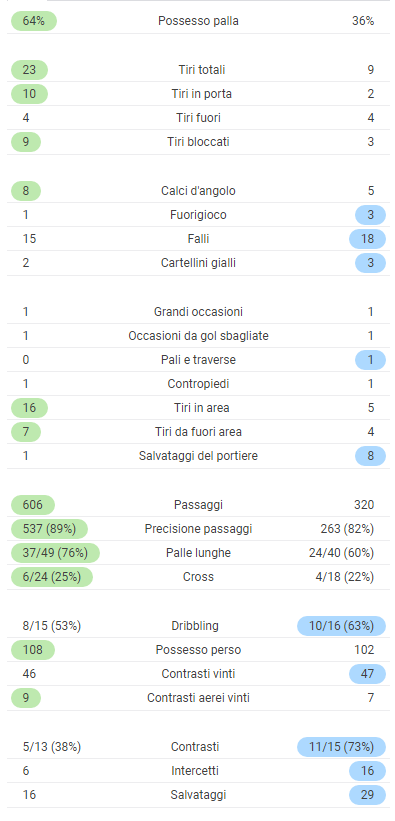Click Salvataggi del portiere badge 8
This screenshot has width=395, height=821.
pyautogui.click(x=370, y=456)
